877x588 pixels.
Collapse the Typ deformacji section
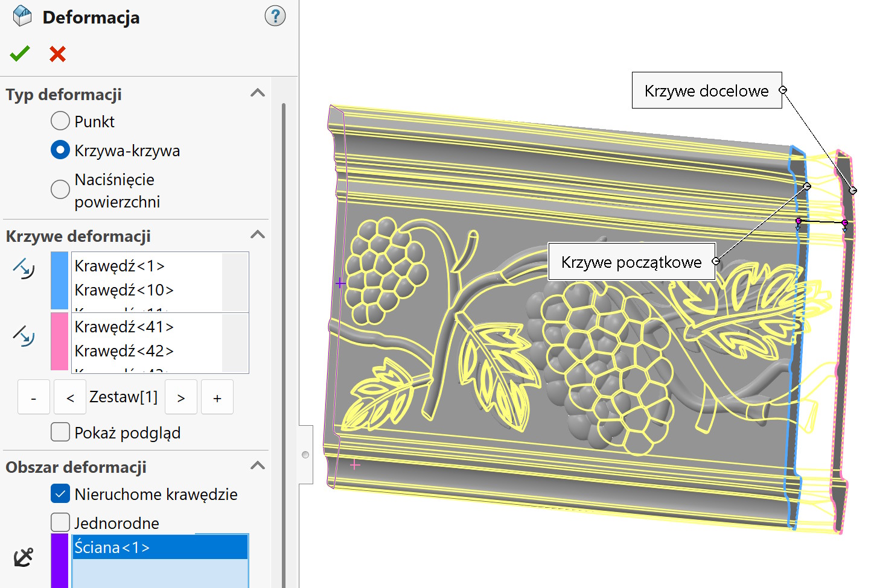(258, 93)
